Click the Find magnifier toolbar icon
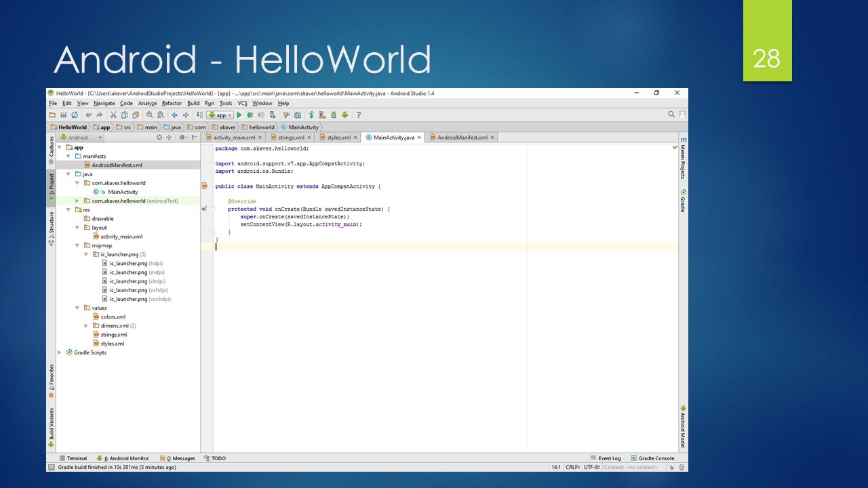The width and height of the screenshot is (868, 488). [x=150, y=115]
